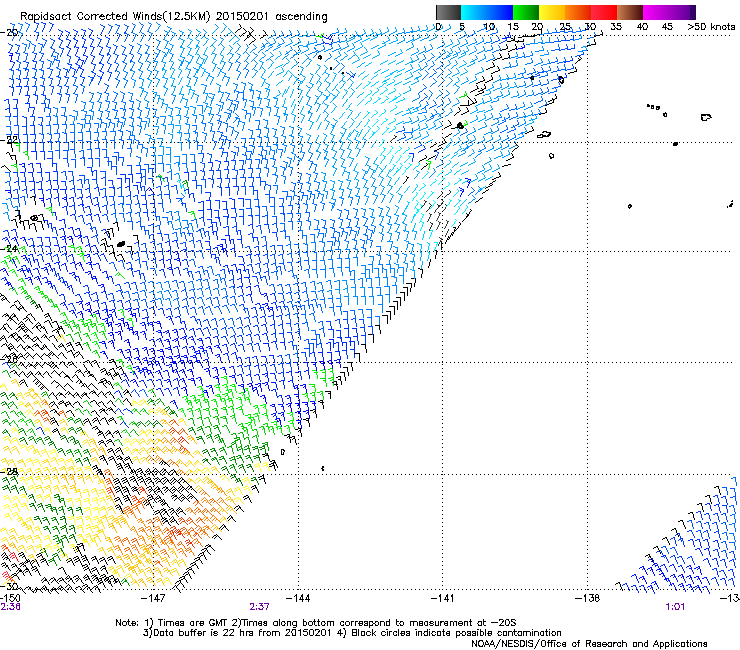Pick the red 30-35 knots legend swatch

[x=604, y=12]
